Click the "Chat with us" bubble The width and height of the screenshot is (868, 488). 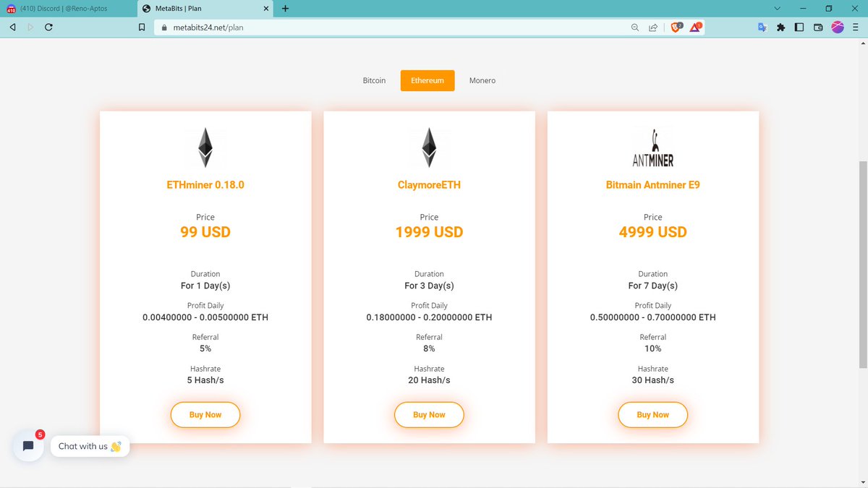90,446
